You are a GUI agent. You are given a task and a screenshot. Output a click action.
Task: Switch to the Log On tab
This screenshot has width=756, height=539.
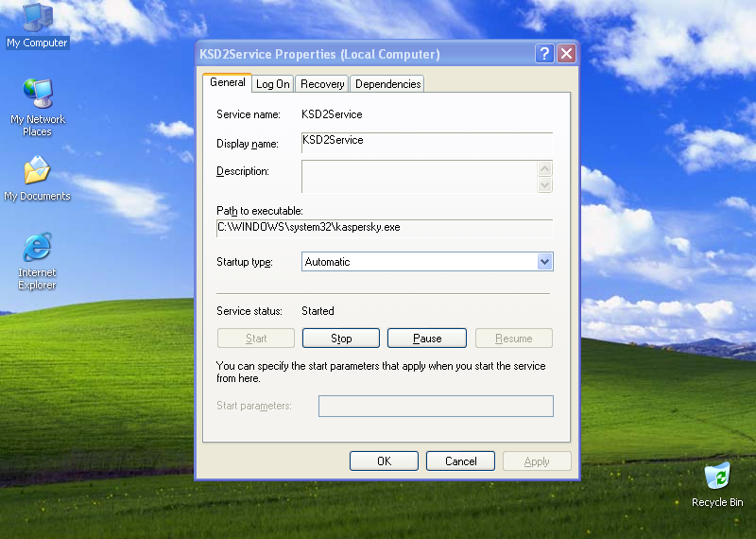(x=273, y=84)
